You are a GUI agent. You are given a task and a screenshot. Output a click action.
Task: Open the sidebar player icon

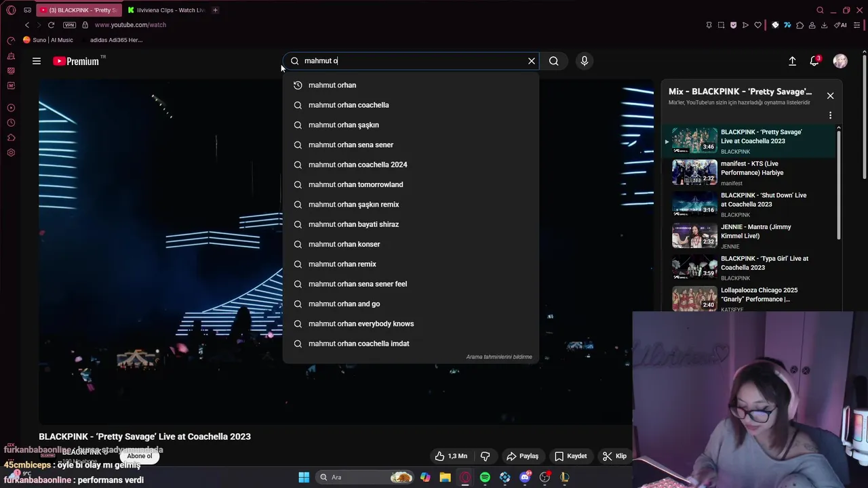coord(11,108)
